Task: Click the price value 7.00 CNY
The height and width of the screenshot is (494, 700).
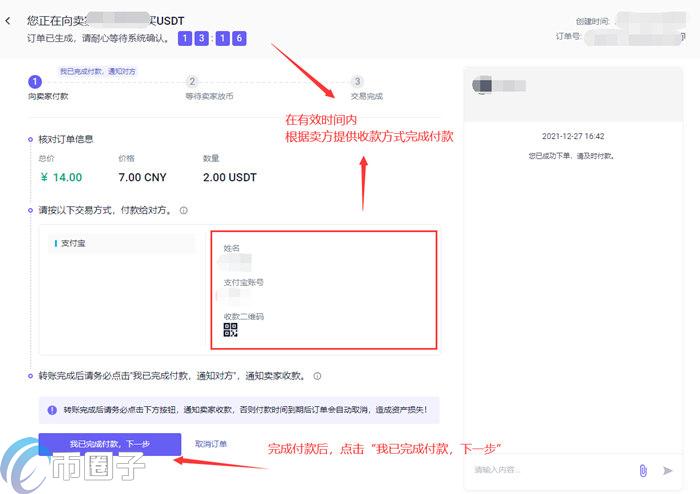Action: click(x=142, y=177)
